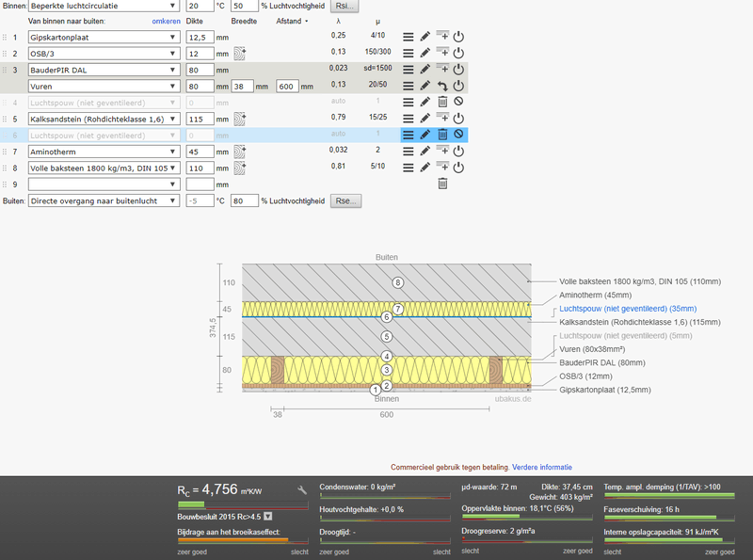
Task: Click the 'Condenswater: 0 kg/m²' result
Action: point(358,487)
